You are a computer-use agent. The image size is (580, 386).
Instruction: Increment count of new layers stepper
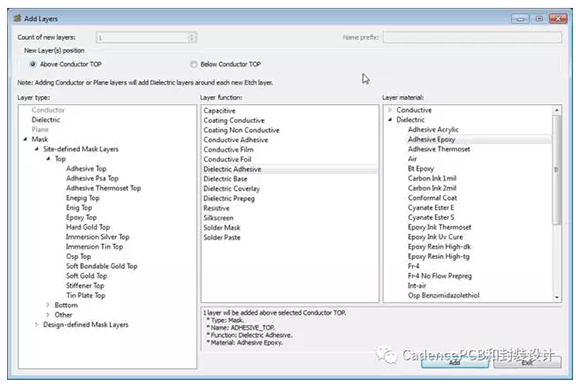point(192,35)
